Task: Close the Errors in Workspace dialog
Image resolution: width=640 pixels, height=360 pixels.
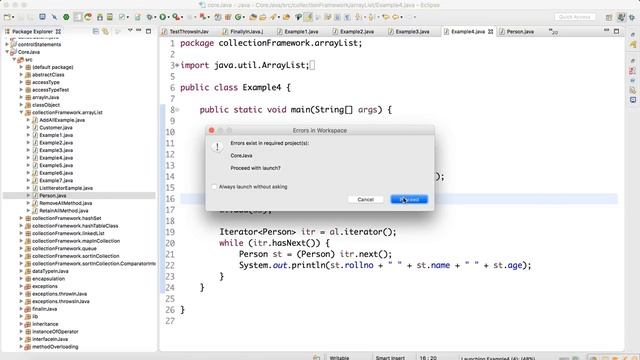Action: (x=211, y=130)
